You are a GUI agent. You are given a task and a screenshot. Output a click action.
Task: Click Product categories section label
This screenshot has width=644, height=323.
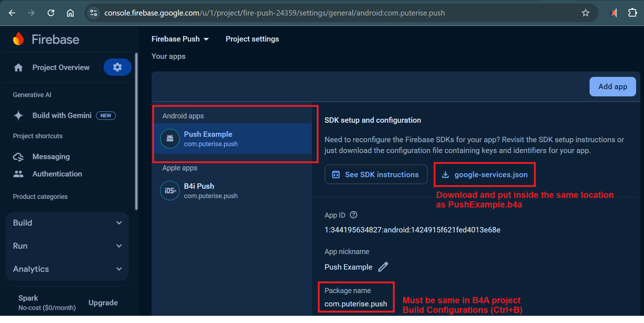coord(40,197)
